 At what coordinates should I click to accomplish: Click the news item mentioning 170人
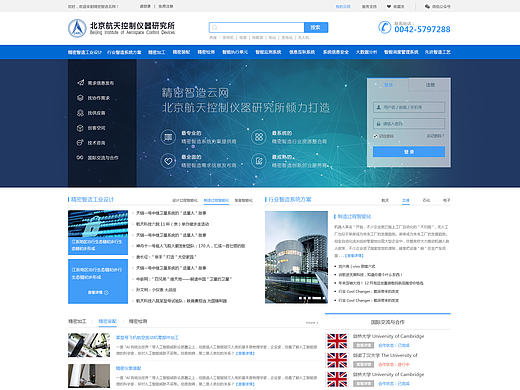191,246
